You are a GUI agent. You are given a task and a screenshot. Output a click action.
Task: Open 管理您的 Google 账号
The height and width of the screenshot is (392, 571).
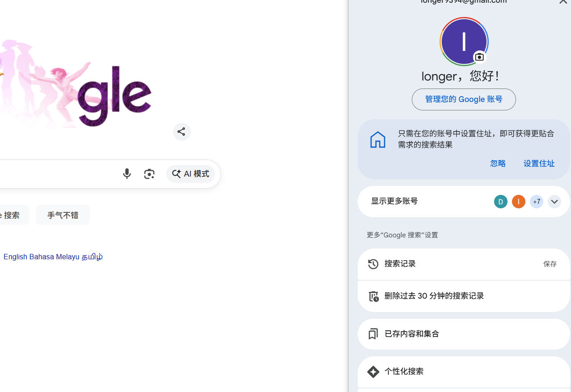pos(463,99)
